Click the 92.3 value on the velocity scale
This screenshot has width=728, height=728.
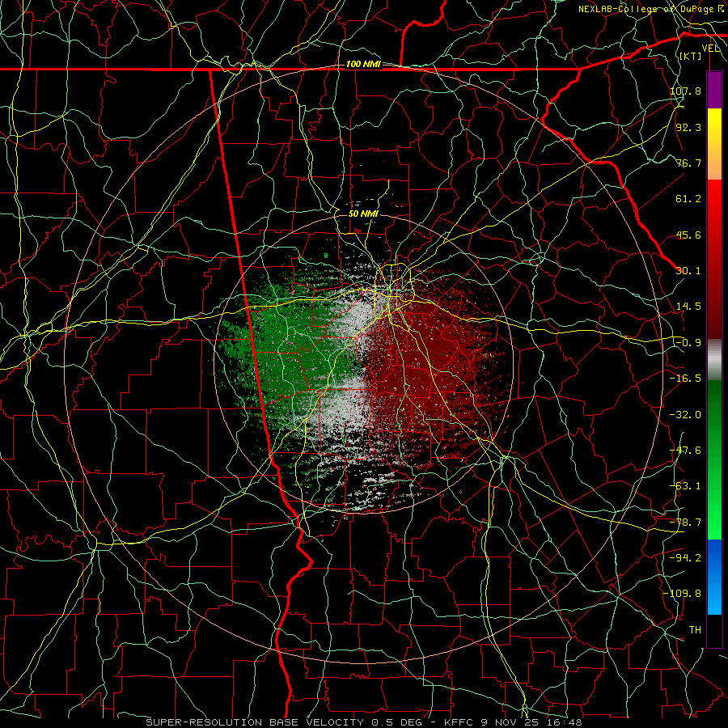[x=688, y=127]
